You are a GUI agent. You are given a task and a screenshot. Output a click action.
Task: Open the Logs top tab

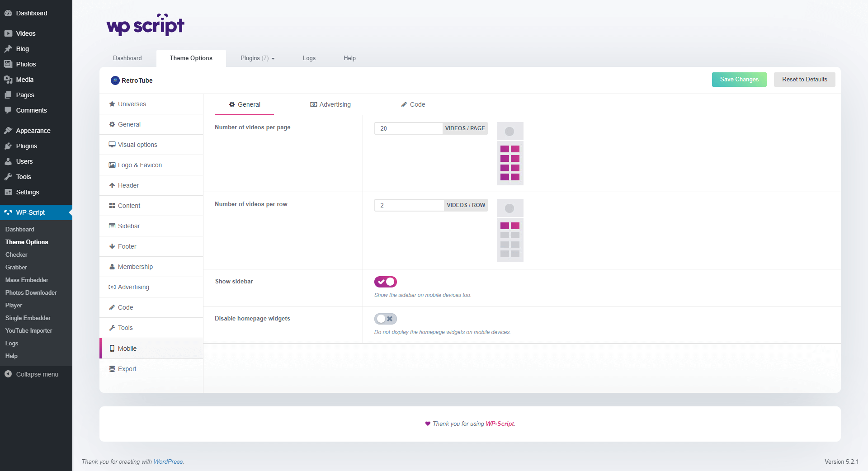click(309, 58)
